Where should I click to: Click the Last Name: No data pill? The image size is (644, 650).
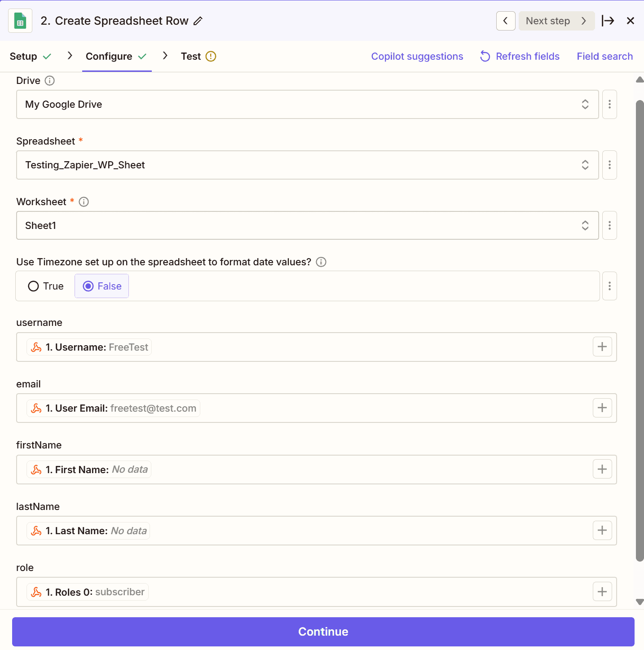(88, 531)
